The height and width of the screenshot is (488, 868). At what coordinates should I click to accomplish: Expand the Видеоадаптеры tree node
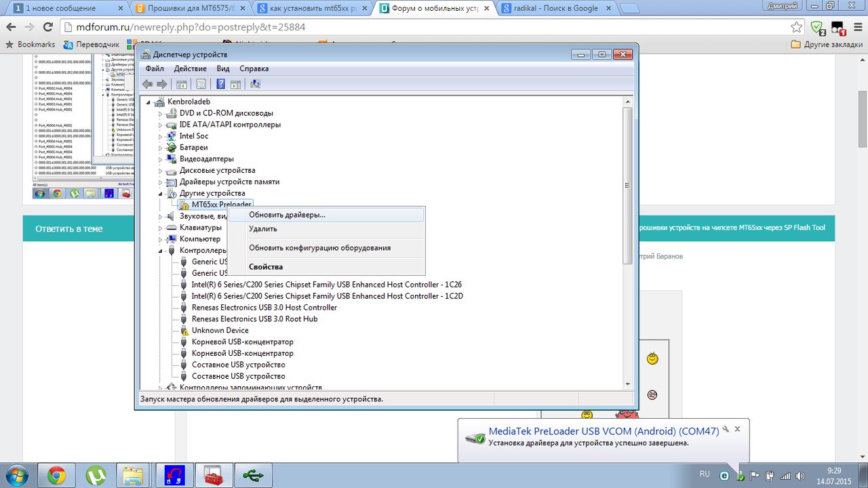[161, 159]
